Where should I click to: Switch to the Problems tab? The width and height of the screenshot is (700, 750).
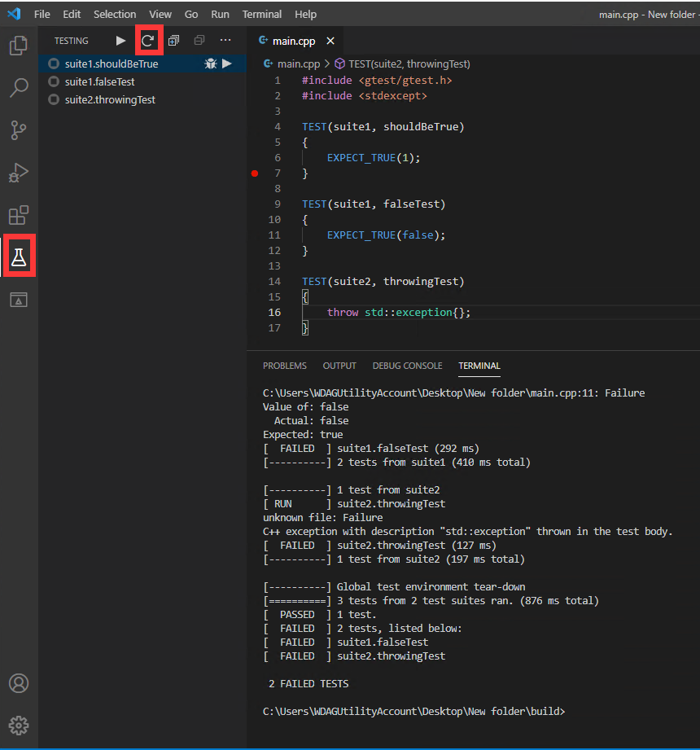point(284,366)
